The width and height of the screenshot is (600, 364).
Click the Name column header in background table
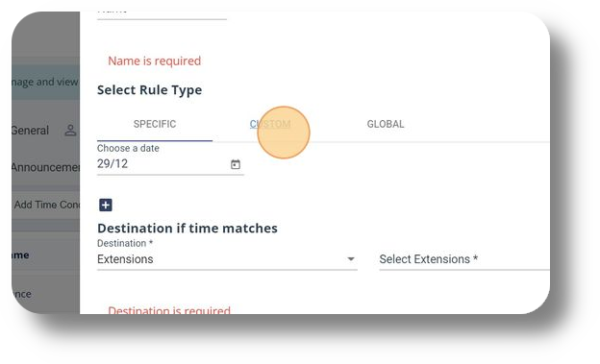click(20, 255)
